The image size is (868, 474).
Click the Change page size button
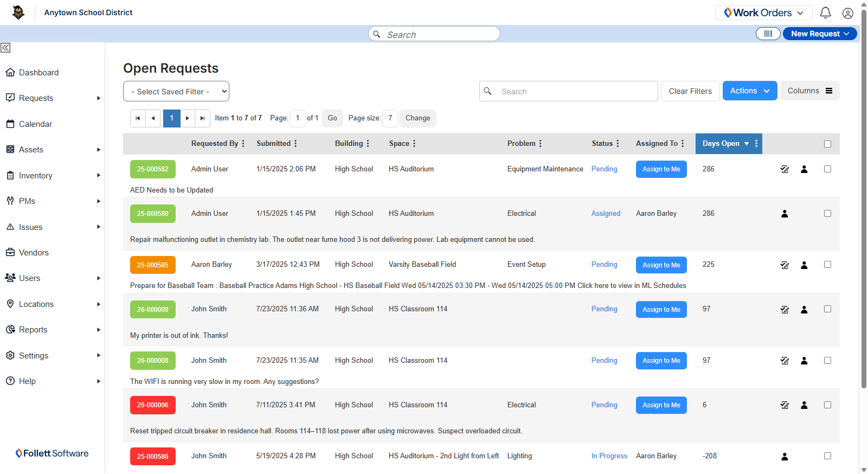point(417,118)
